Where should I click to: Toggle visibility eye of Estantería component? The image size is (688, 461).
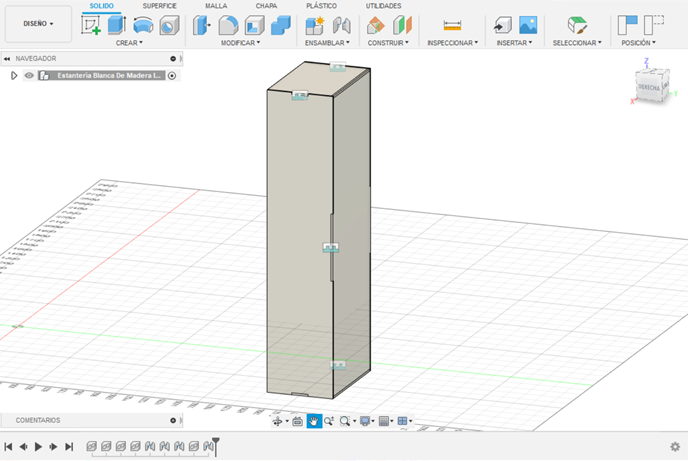[29, 75]
